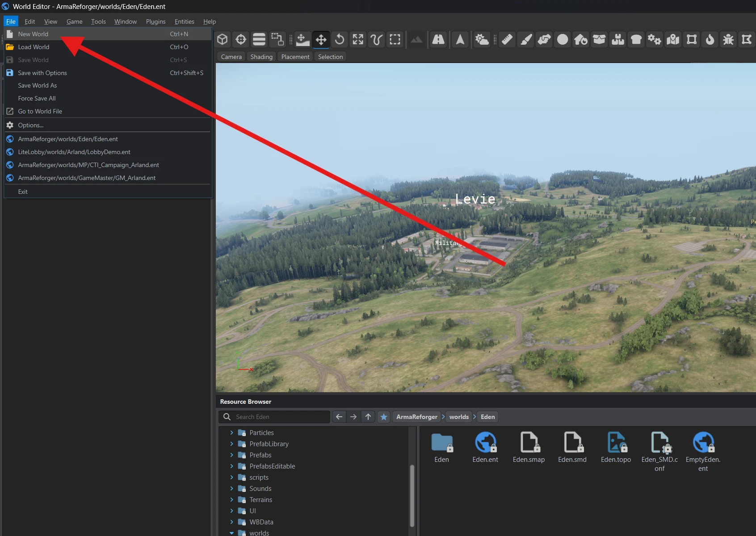Viewport: 756px width, 536px height.
Task: Go up one folder level
Action: coord(368,417)
